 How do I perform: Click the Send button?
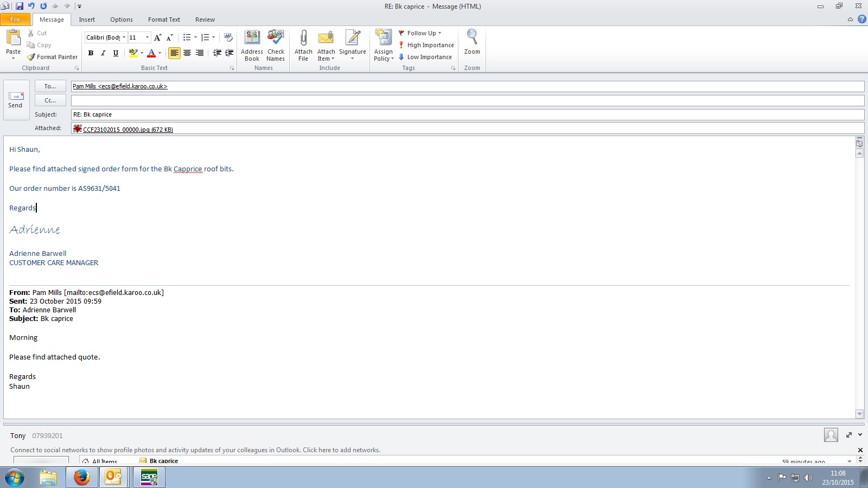pyautogui.click(x=15, y=100)
